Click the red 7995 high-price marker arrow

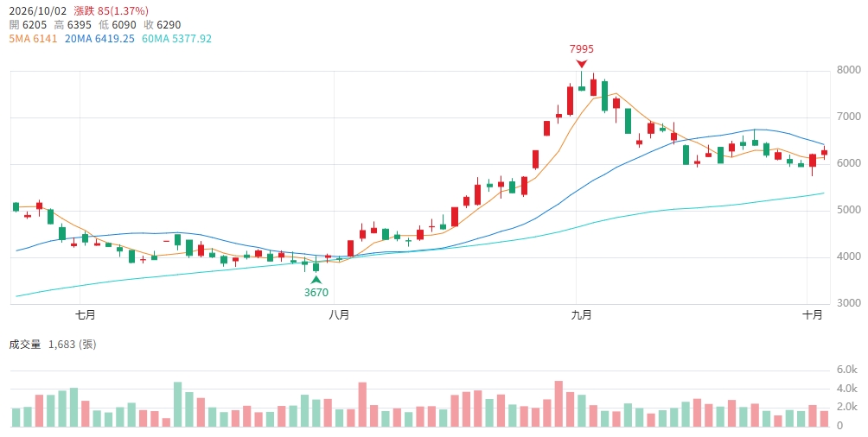581,64
